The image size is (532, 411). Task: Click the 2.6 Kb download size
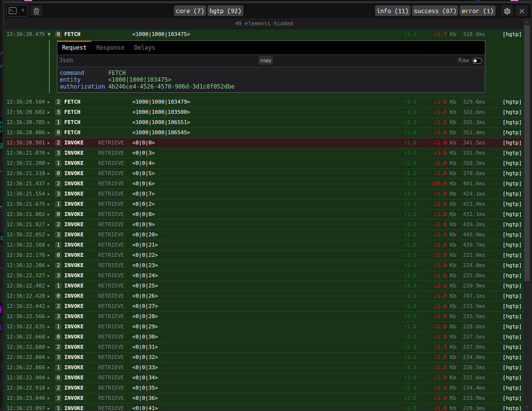[x=445, y=286]
